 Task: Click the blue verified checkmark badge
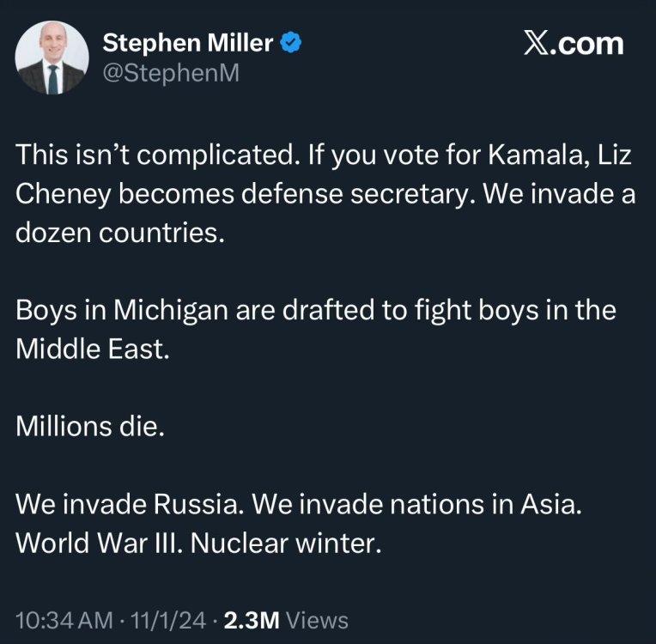292,42
